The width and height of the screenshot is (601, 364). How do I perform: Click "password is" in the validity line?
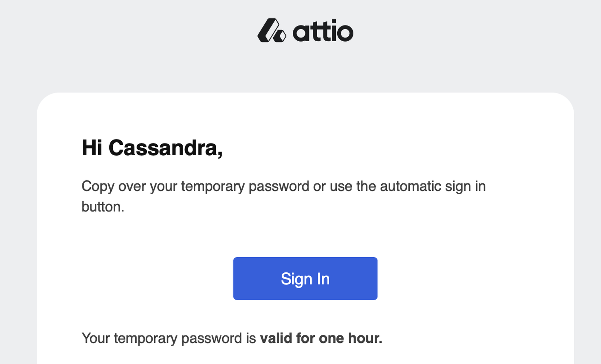pos(218,338)
